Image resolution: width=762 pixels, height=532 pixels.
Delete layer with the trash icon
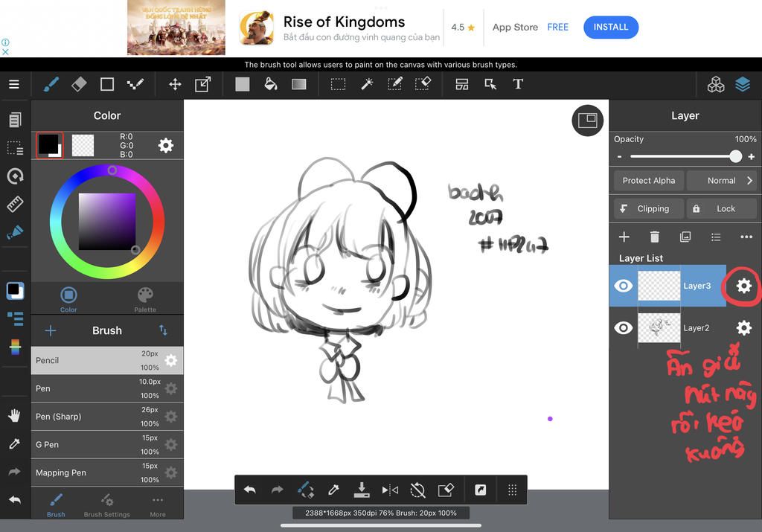click(x=655, y=237)
